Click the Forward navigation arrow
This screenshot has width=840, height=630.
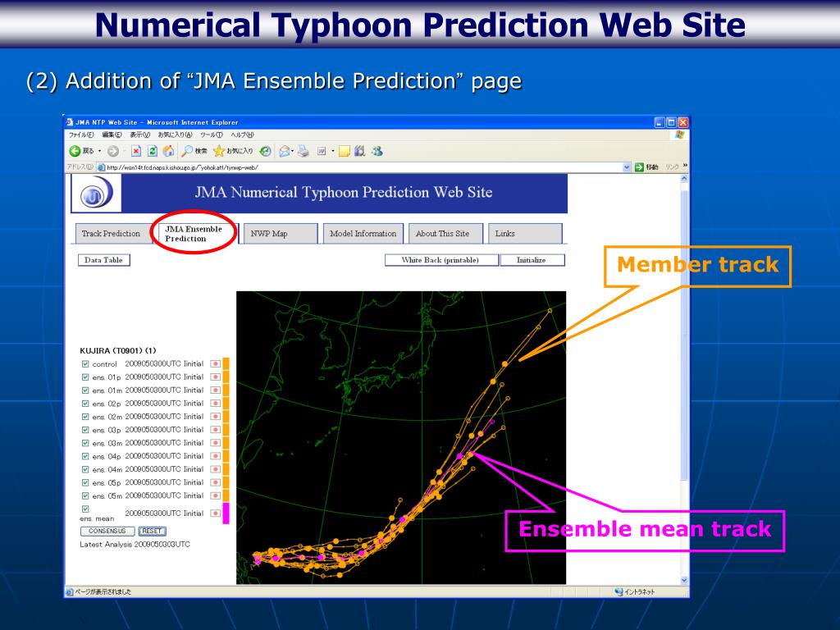click(x=112, y=152)
